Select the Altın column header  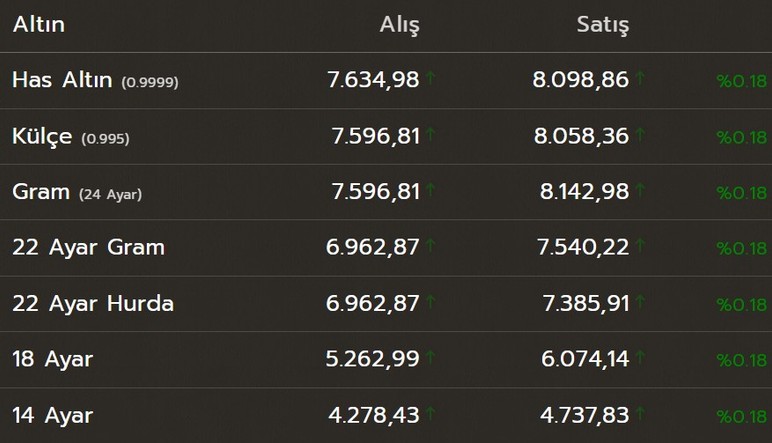pos(38,25)
